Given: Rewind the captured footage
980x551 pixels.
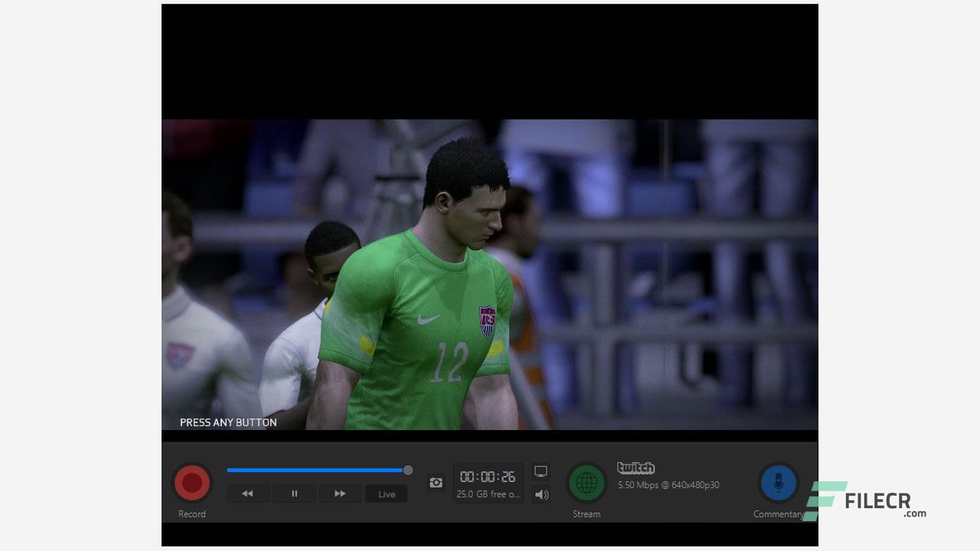Looking at the screenshot, I should click(x=247, y=494).
